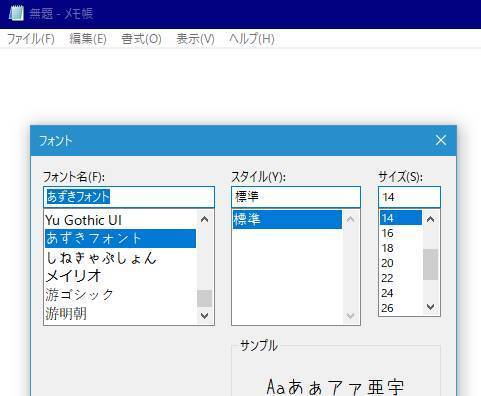Select しねきゃぷしょん font
The height and width of the screenshot is (396, 481).
pyautogui.click(x=120, y=257)
